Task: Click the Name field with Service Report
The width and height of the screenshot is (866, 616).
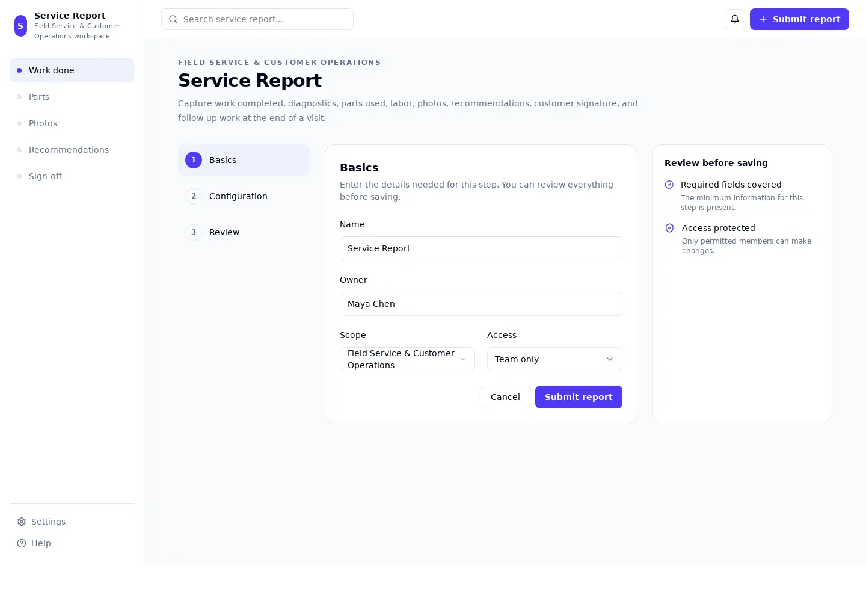Action: (x=481, y=248)
